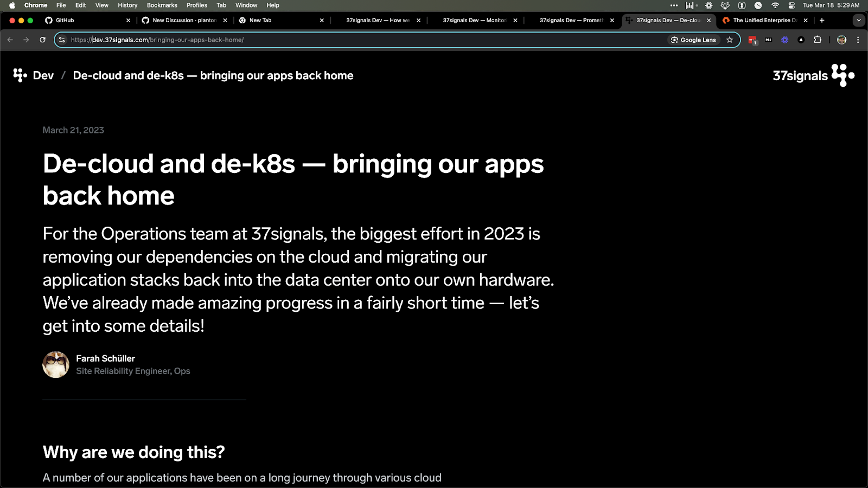Open the Chrome three-dot menu
The image size is (868, 488).
pos(858,40)
